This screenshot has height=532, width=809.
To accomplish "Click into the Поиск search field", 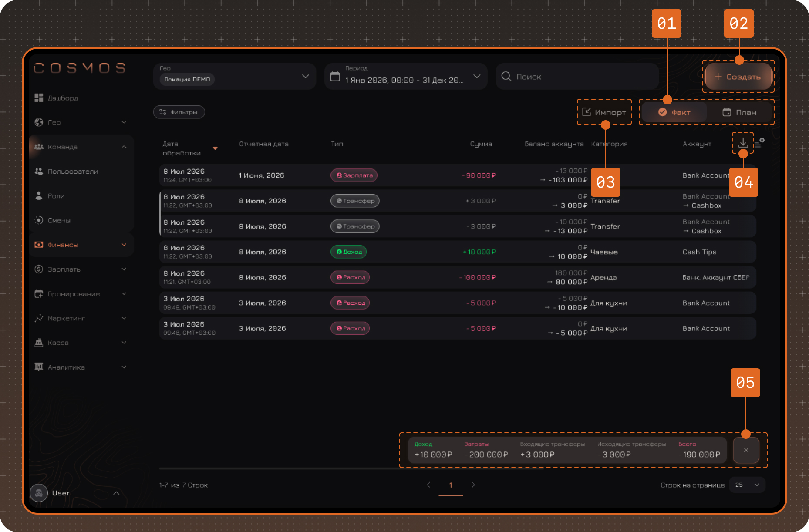I will click(577, 77).
